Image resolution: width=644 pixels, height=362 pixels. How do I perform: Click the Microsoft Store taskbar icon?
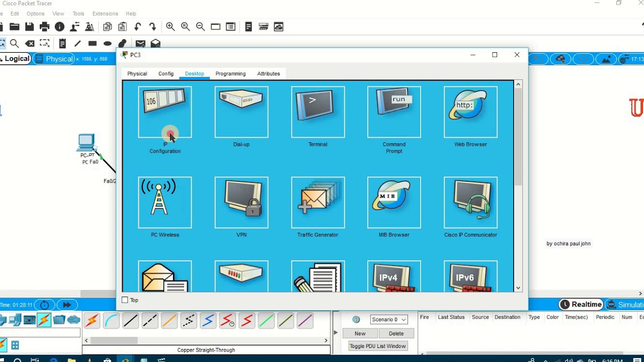[x=107, y=360]
